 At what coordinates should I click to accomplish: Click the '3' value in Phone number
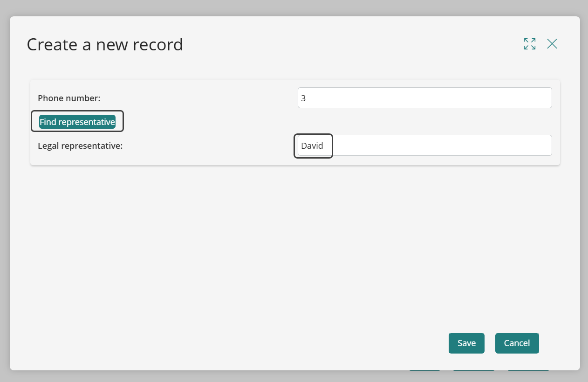[x=303, y=98]
